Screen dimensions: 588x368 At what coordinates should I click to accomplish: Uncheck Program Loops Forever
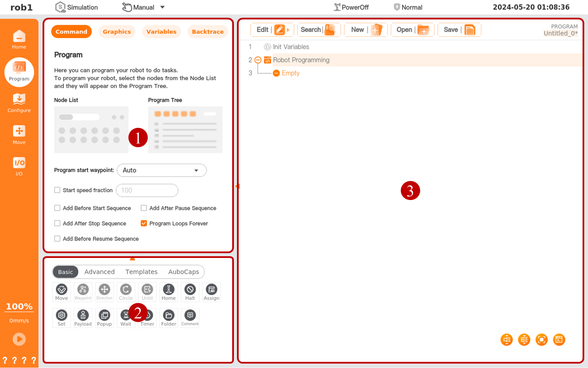pos(144,224)
